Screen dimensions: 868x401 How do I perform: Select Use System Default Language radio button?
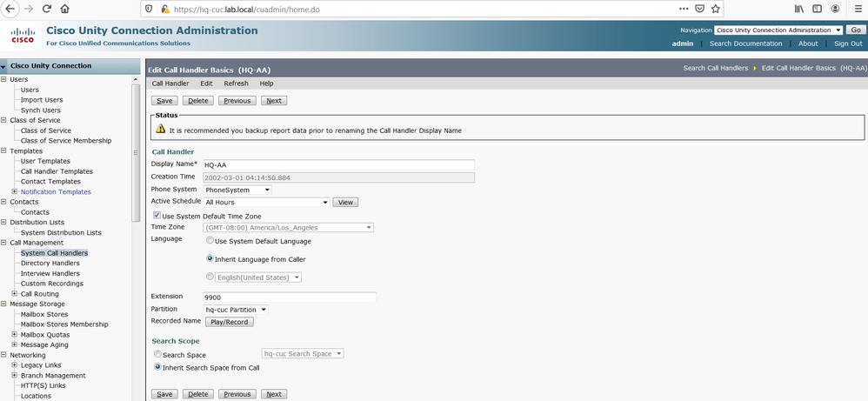click(210, 241)
